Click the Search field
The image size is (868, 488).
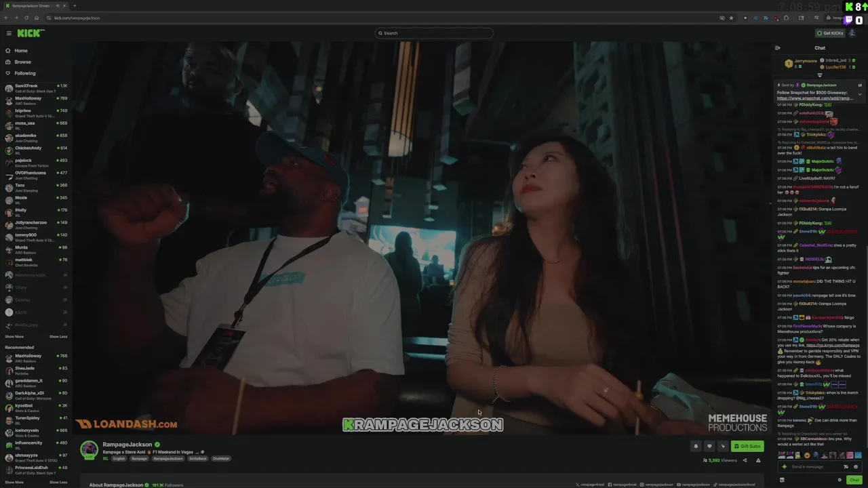(434, 33)
